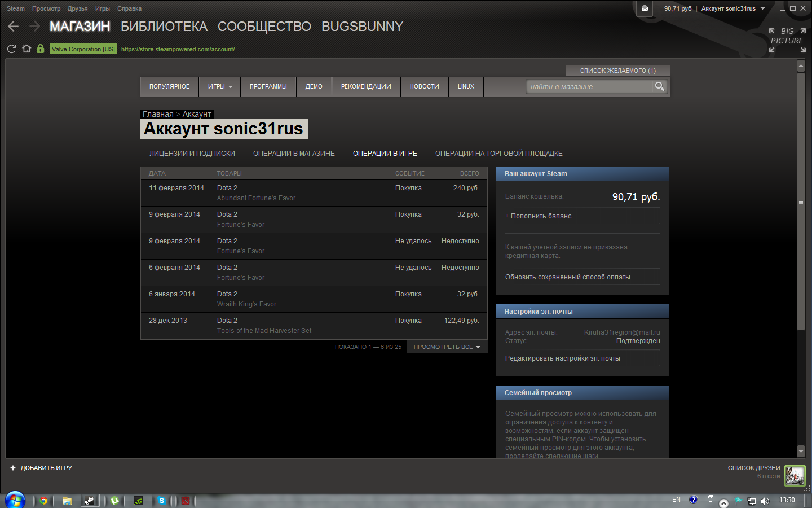Click the store search magnifier icon
Viewport: 812px width, 508px height.
[659, 86]
